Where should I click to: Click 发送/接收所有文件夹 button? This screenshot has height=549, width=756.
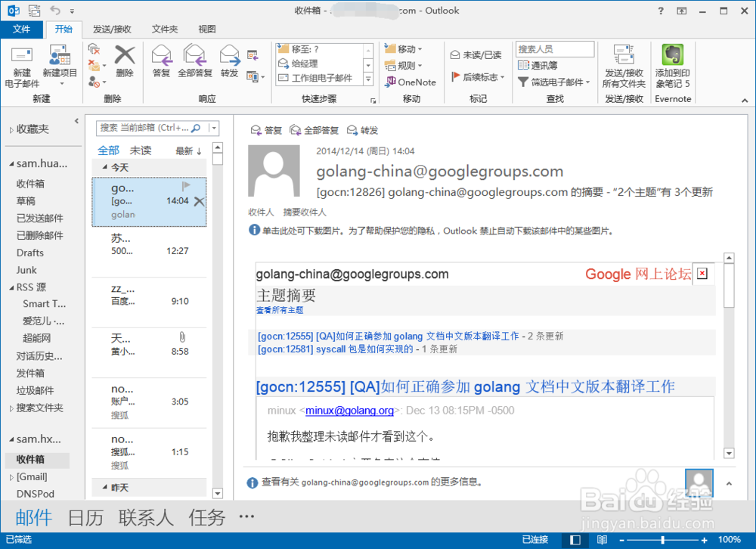624,67
